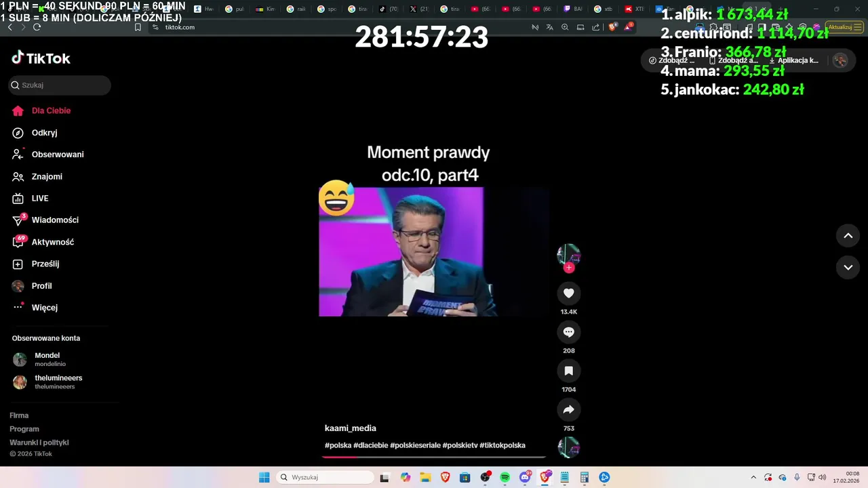Click Aplikacja komputerowa download button
The image size is (868, 488).
pyautogui.click(x=794, y=60)
